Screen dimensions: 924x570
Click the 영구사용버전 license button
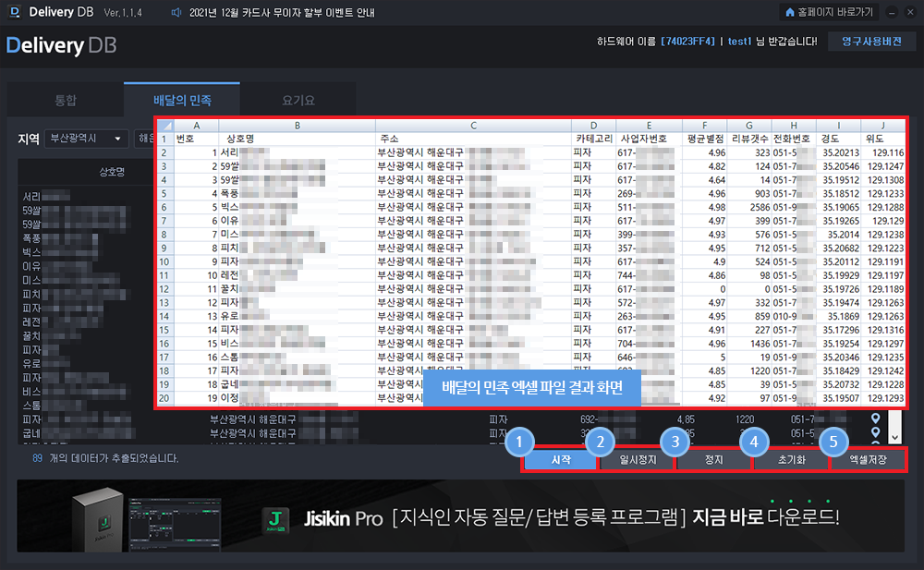point(871,42)
